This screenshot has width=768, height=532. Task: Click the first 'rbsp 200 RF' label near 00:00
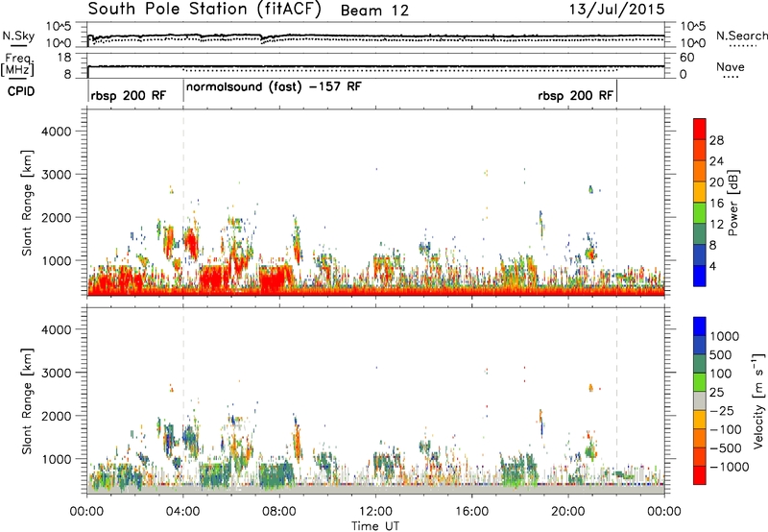tap(129, 95)
